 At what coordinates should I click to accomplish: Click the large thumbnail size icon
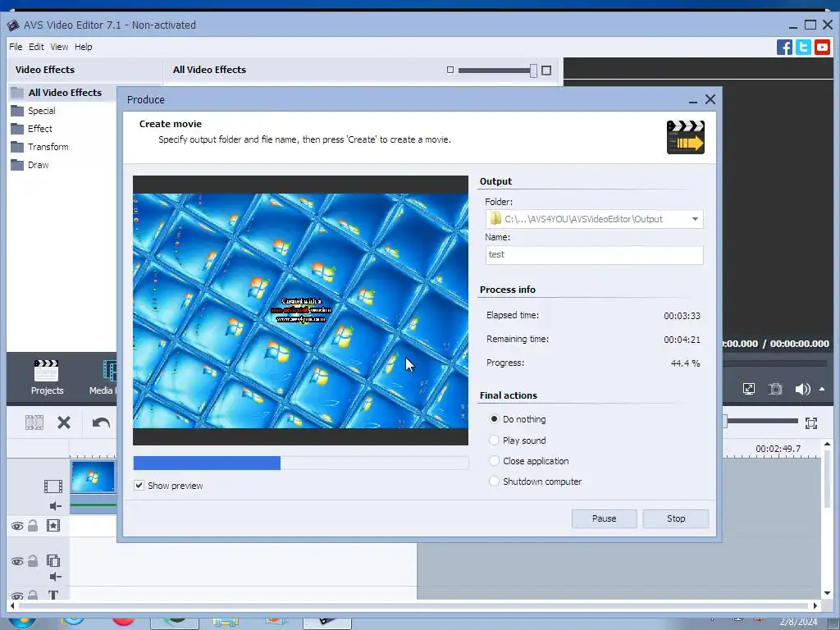546,71
